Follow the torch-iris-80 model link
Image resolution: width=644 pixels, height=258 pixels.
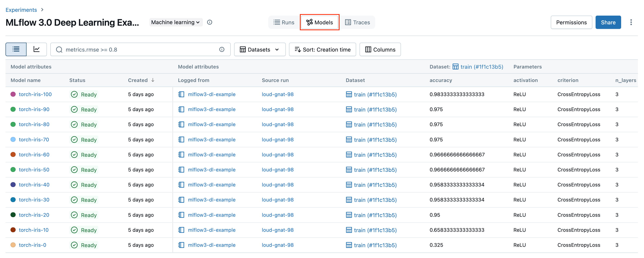coord(34,124)
